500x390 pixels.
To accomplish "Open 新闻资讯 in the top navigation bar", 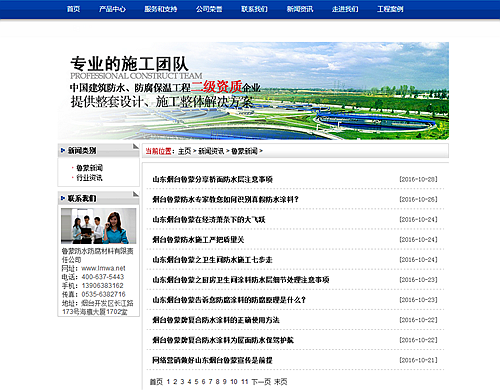I will pos(300,9).
